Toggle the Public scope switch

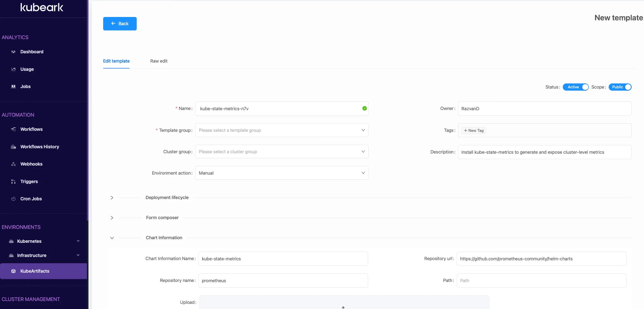click(x=620, y=87)
